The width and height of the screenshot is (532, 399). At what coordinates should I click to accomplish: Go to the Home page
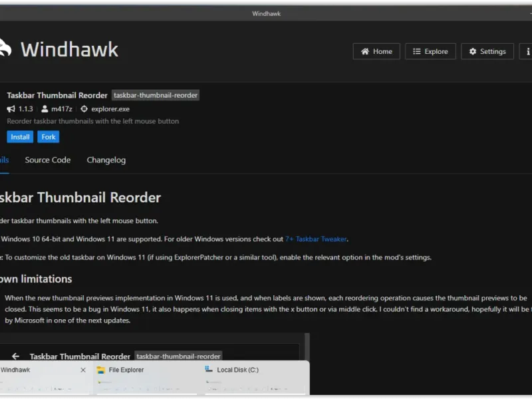tap(376, 52)
